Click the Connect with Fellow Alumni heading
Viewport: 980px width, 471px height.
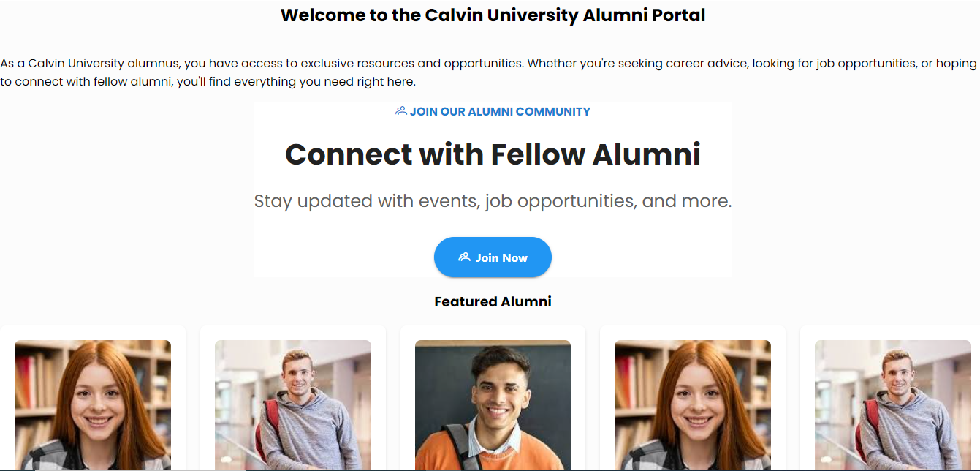coord(493,155)
